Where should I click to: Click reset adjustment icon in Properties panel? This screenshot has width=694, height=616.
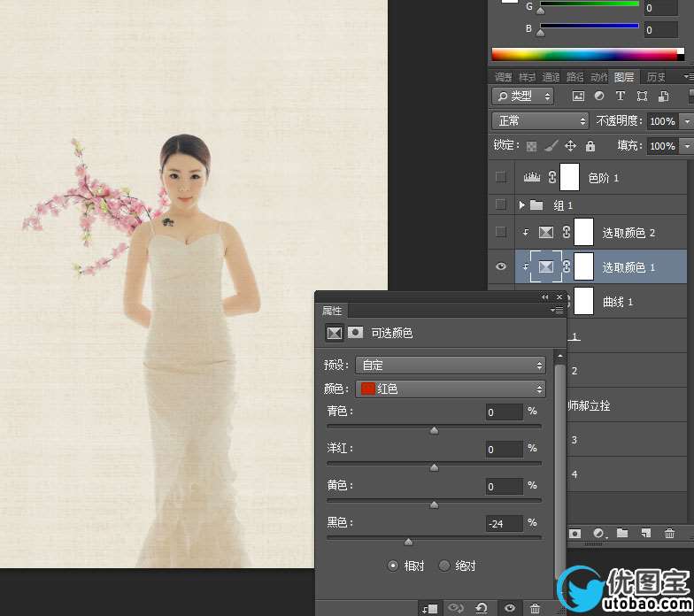click(481, 608)
